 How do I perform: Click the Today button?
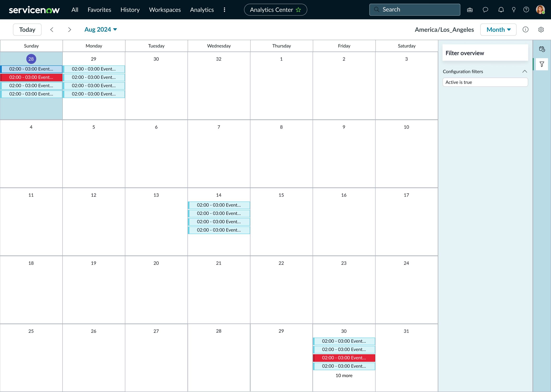(27, 30)
